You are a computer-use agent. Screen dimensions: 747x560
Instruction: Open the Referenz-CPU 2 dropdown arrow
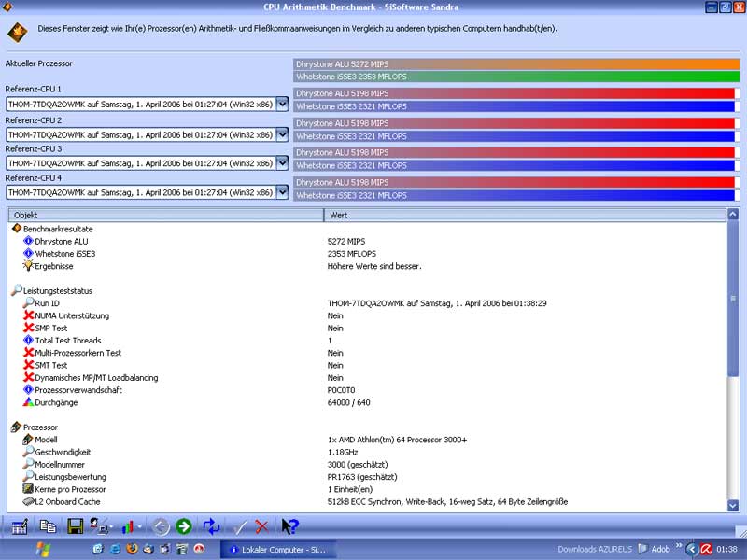pyautogui.click(x=283, y=134)
